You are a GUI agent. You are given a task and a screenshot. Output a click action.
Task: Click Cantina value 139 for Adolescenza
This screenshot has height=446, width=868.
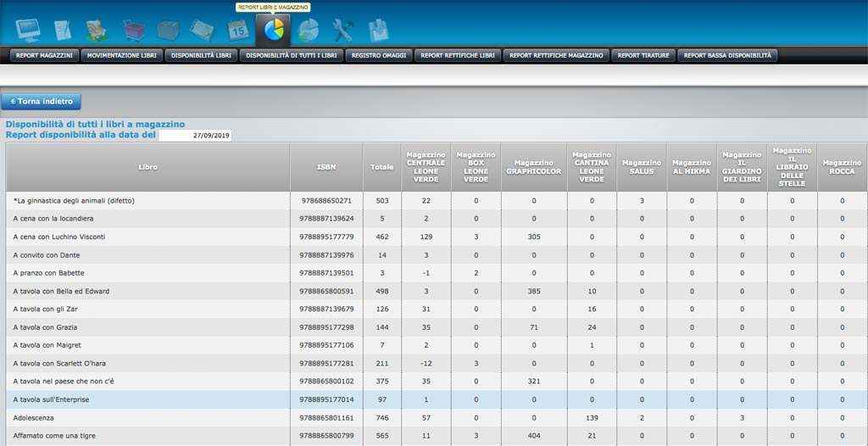pos(592,418)
